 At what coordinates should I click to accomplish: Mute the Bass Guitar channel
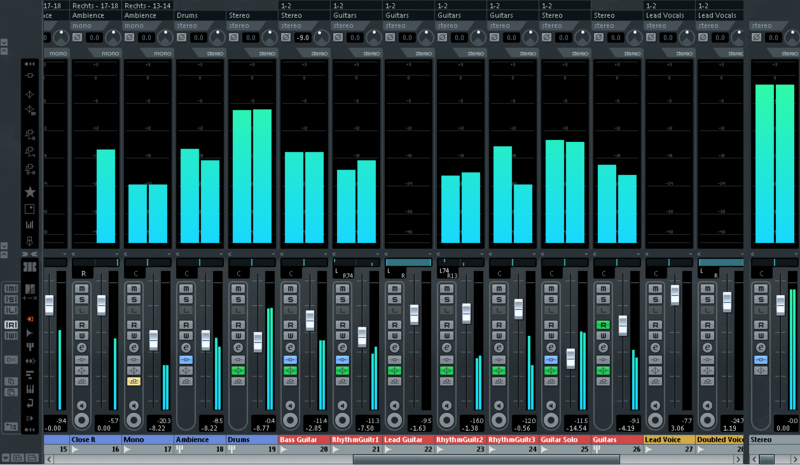(290, 288)
